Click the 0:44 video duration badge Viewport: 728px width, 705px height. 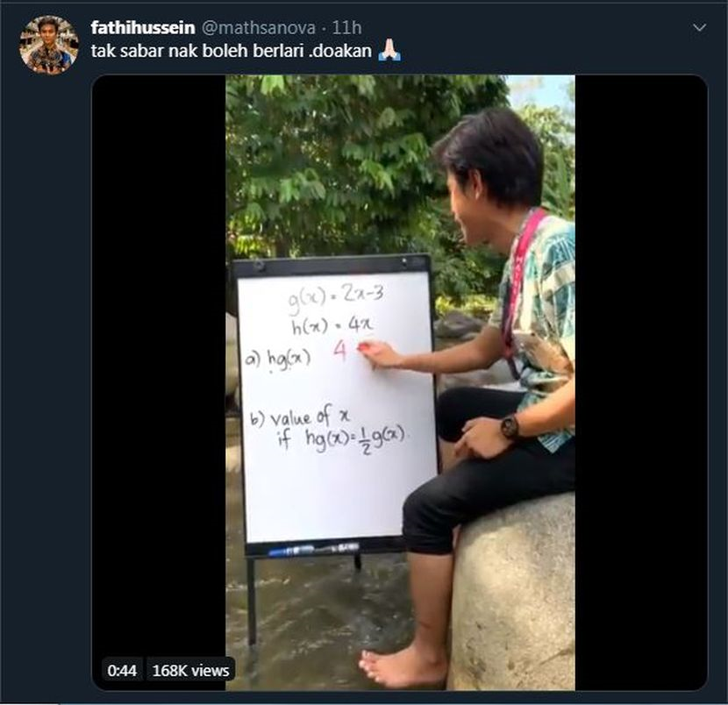(122, 670)
